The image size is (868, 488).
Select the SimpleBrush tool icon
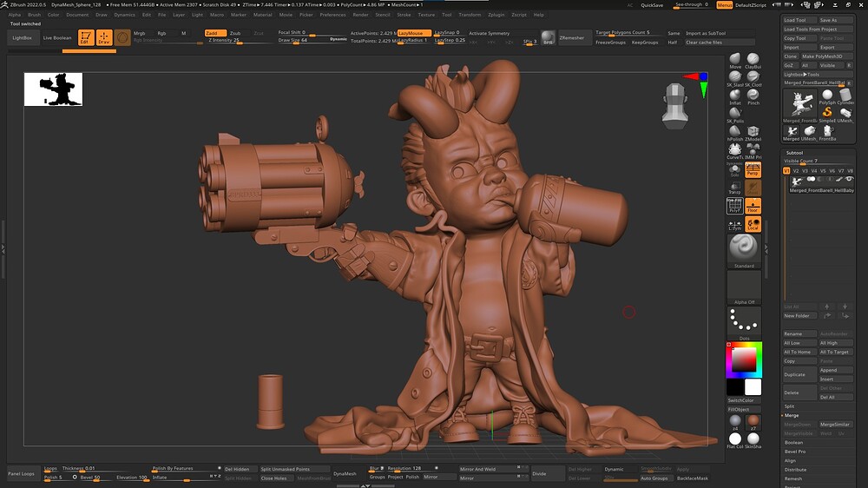coord(827,114)
